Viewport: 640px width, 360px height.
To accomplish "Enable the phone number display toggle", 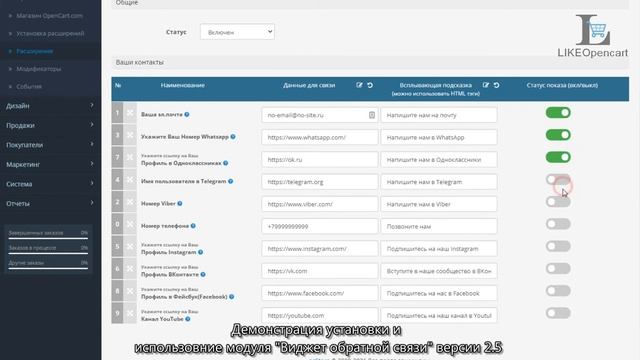I will point(558,224).
